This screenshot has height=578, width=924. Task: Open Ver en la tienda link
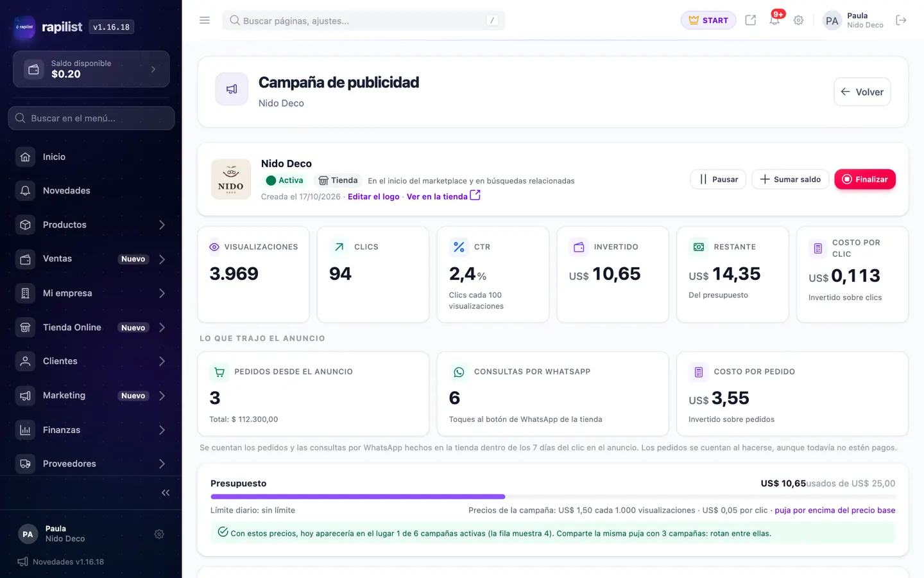pyautogui.click(x=443, y=196)
